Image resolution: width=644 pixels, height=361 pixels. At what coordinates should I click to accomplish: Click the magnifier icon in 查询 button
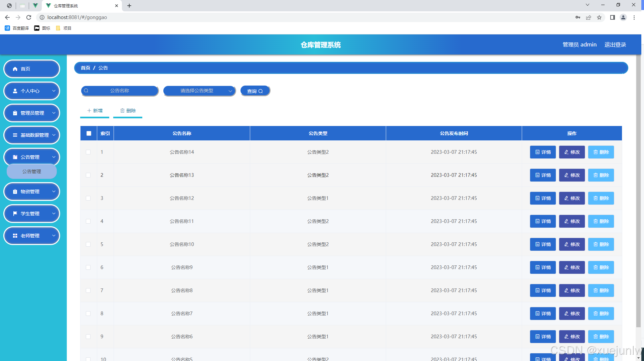coord(261,91)
